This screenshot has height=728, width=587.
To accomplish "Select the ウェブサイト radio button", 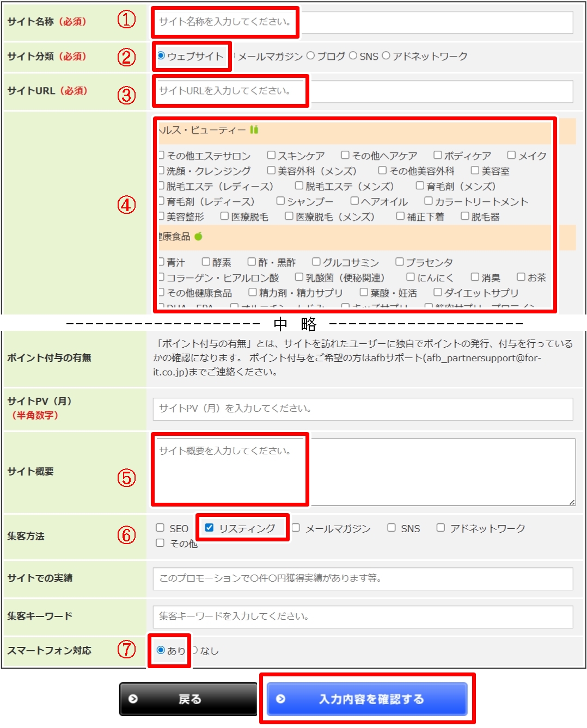I will [x=162, y=54].
